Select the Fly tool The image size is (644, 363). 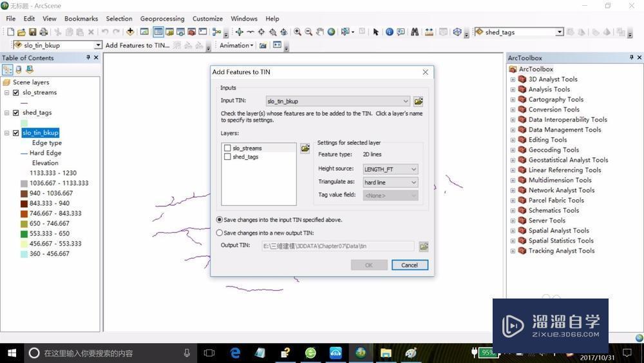(x=250, y=32)
